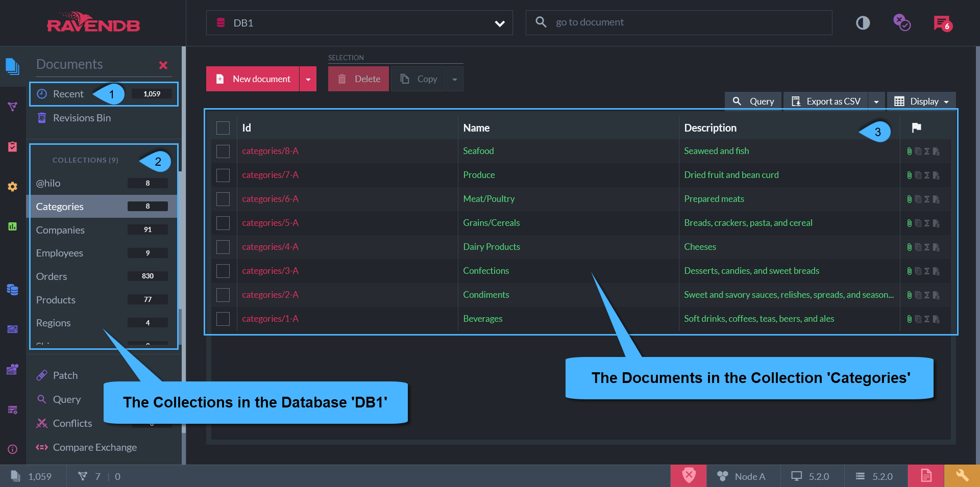Viewport: 980px width, 487px height.
Task: Click the New document button
Action: coord(253,79)
